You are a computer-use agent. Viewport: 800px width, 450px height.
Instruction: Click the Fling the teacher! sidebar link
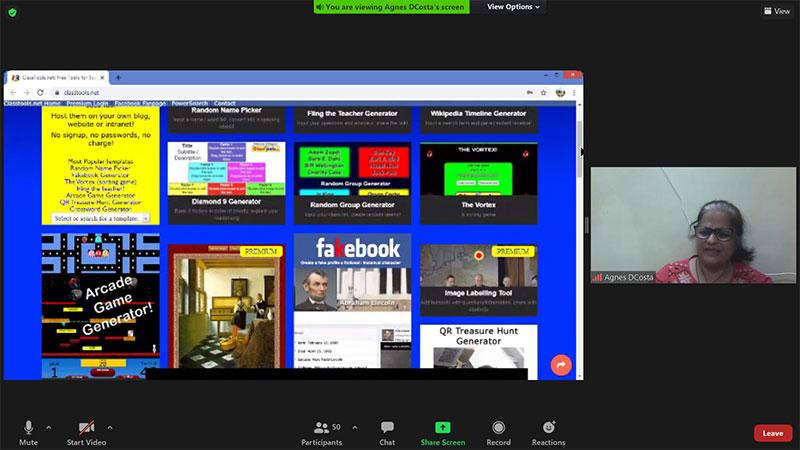[101, 188]
